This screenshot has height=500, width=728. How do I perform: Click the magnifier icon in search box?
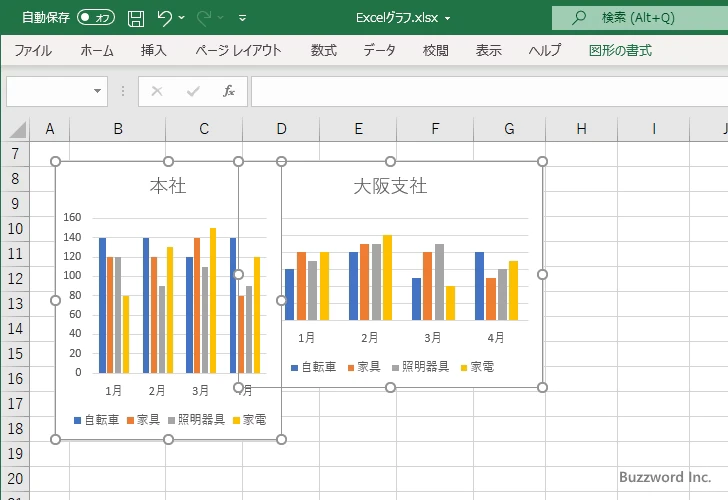point(578,18)
